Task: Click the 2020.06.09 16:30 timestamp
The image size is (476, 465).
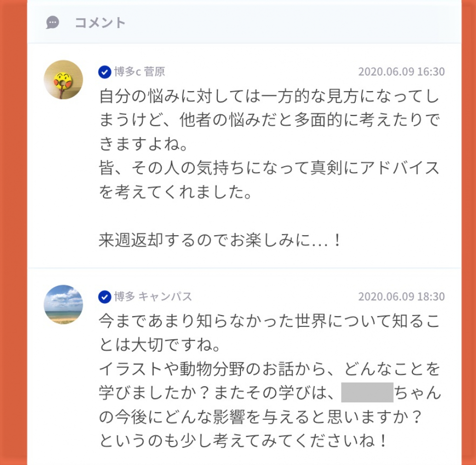Action: [x=401, y=72]
